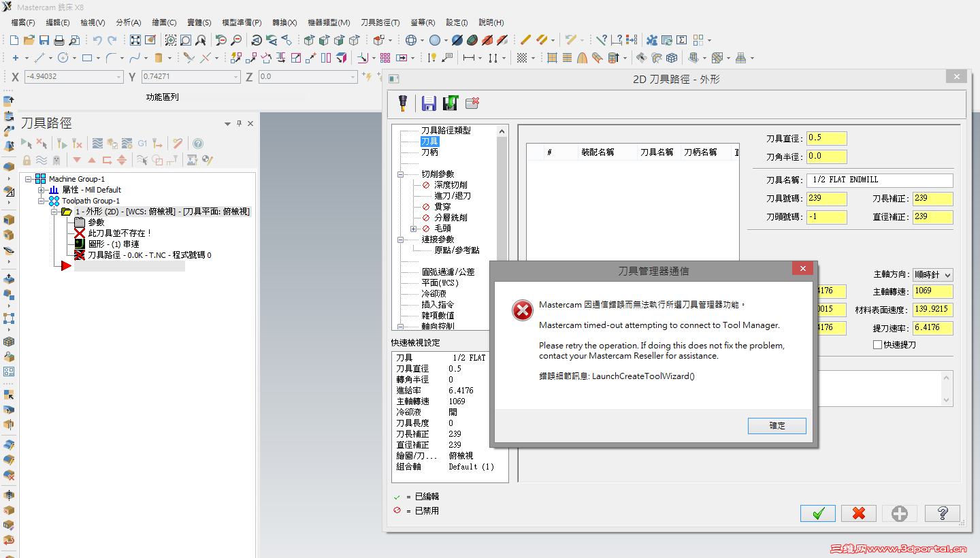Click the question mark help button
The height and width of the screenshot is (558, 980).
[943, 513]
